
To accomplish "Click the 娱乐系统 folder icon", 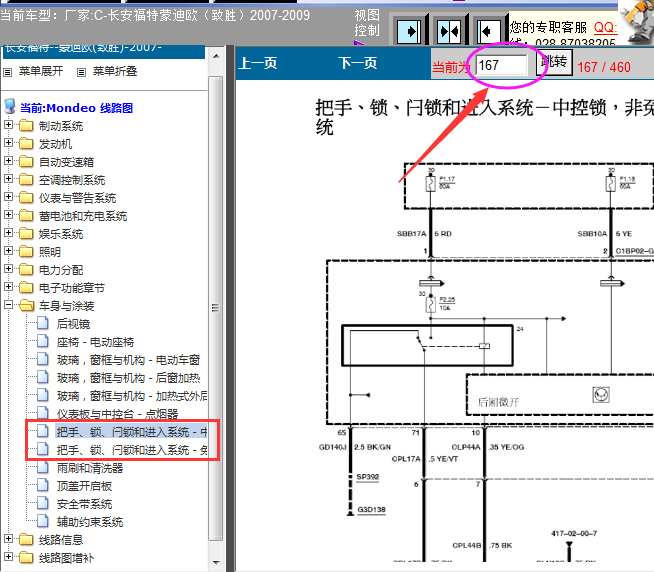I will coord(26,233).
